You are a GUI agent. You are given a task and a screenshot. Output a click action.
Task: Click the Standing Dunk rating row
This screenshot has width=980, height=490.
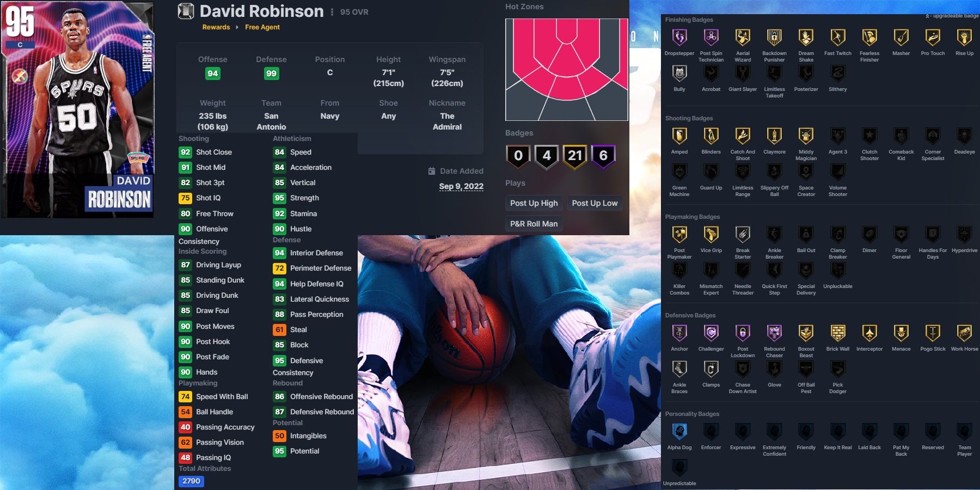click(x=212, y=280)
